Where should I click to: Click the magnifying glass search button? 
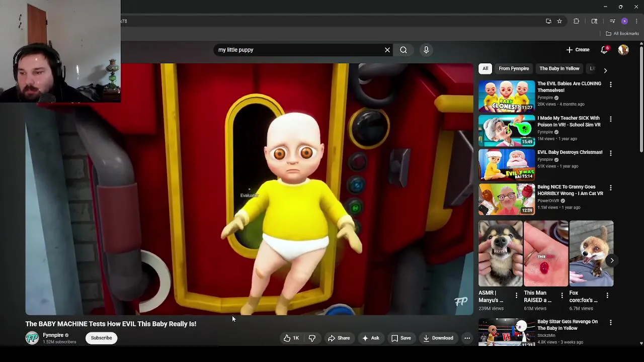tap(404, 50)
